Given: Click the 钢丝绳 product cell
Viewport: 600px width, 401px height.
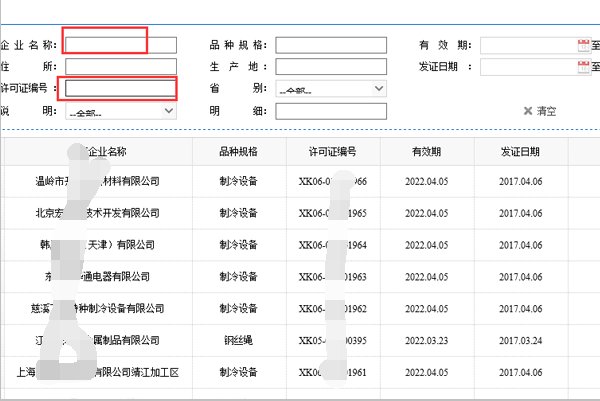Looking at the screenshot, I should [238, 340].
